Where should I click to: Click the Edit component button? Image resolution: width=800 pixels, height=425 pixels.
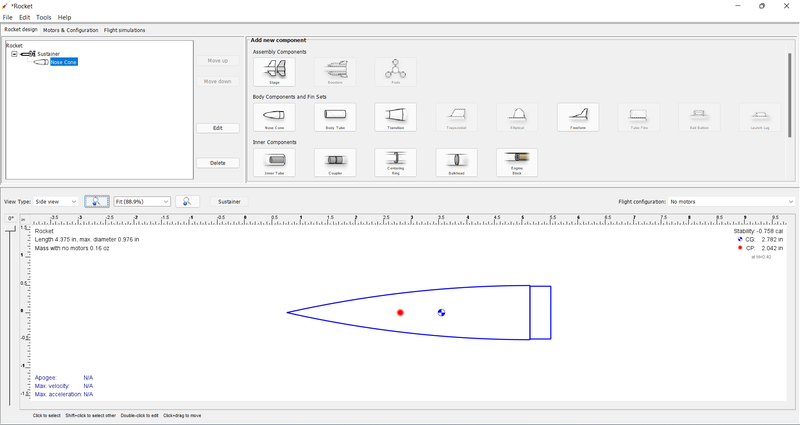point(218,128)
